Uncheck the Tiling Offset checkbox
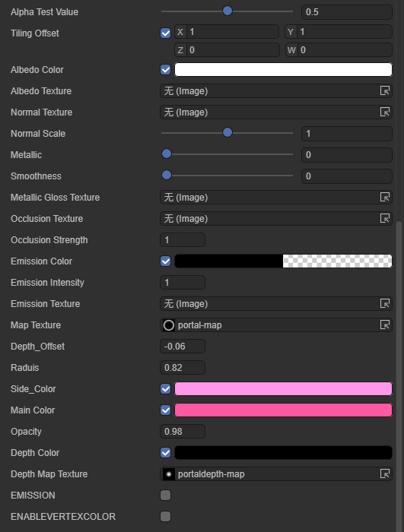The image size is (404, 532). [x=165, y=33]
